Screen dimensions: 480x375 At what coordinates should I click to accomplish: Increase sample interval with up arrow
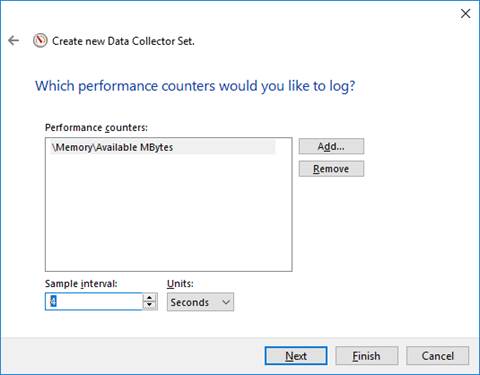[150, 298]
